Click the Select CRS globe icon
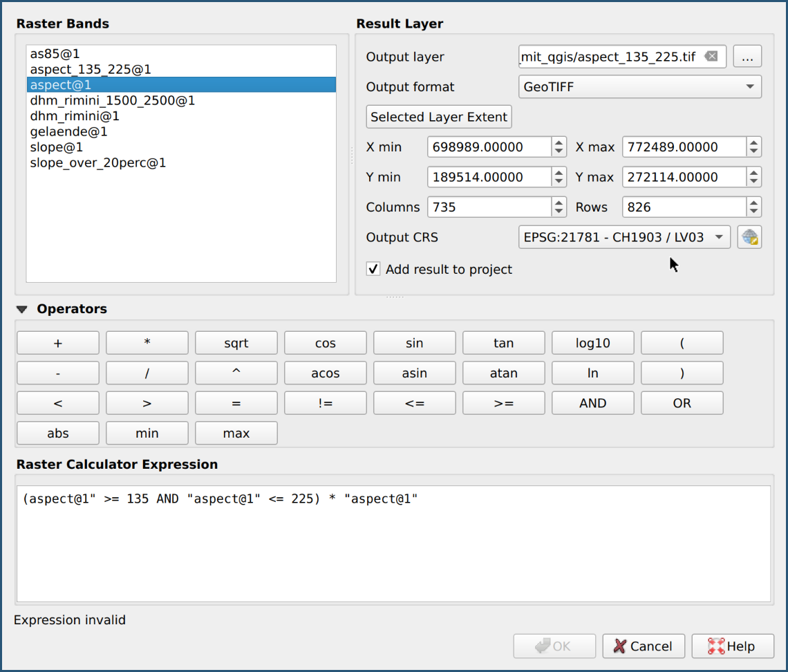Viewport: 788px width, 672px height. click(x=749, y=237)
